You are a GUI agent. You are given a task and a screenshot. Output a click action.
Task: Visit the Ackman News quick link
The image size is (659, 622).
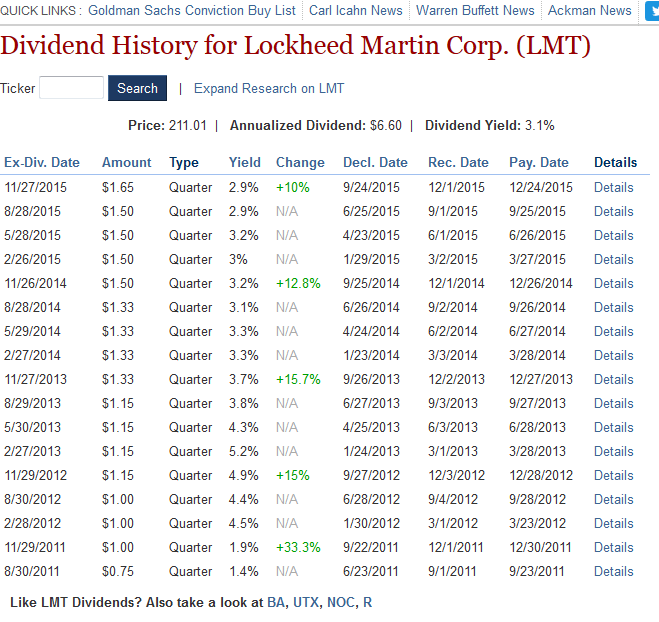pos(590,10)
